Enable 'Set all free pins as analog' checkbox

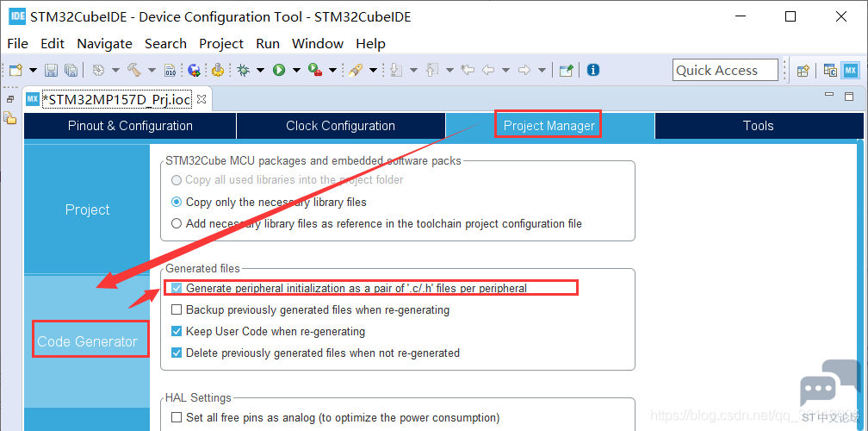click(176, 417)
